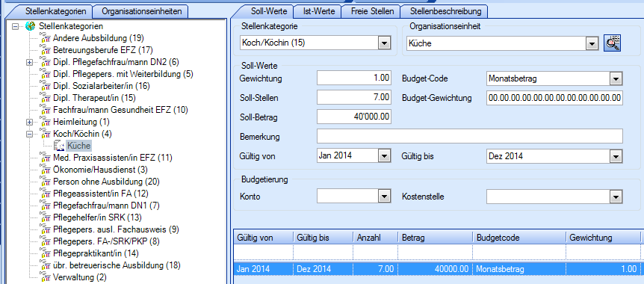This screenshot has height=284, width=644.
Task: Open the Organisationseinheit dropdown
Action: click(591, 43)
